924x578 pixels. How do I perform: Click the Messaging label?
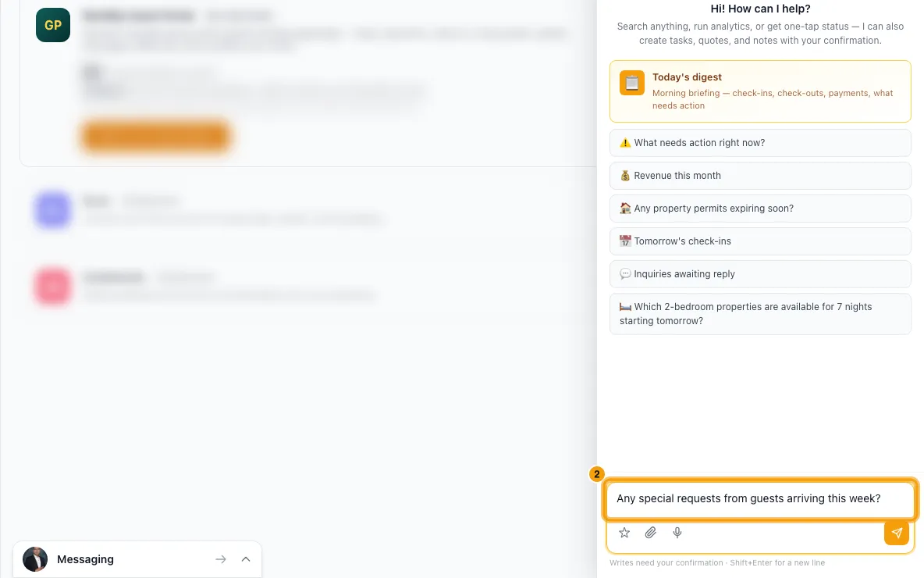(85, 559)
